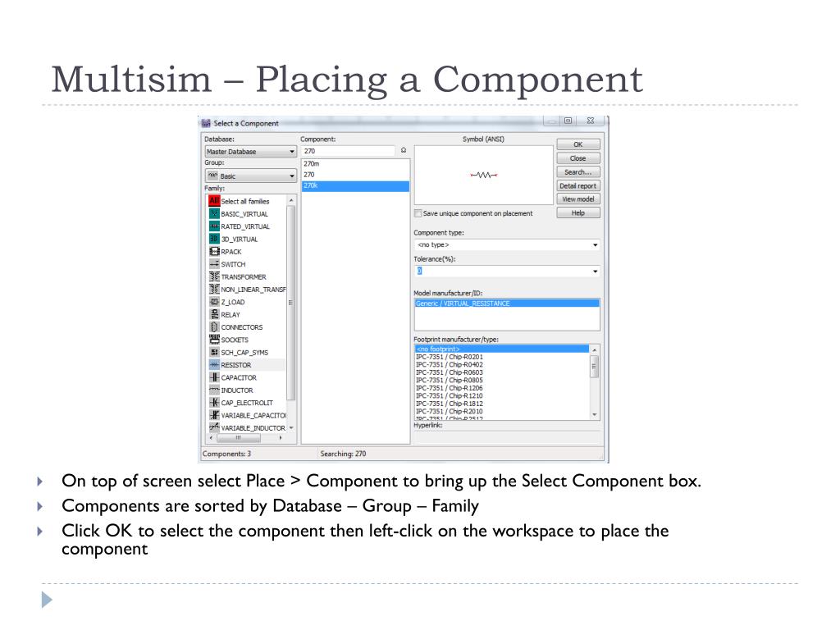The image size is (840, 630).
Task: Click the Z_LOAD family icon
Action: coord(214,302)
